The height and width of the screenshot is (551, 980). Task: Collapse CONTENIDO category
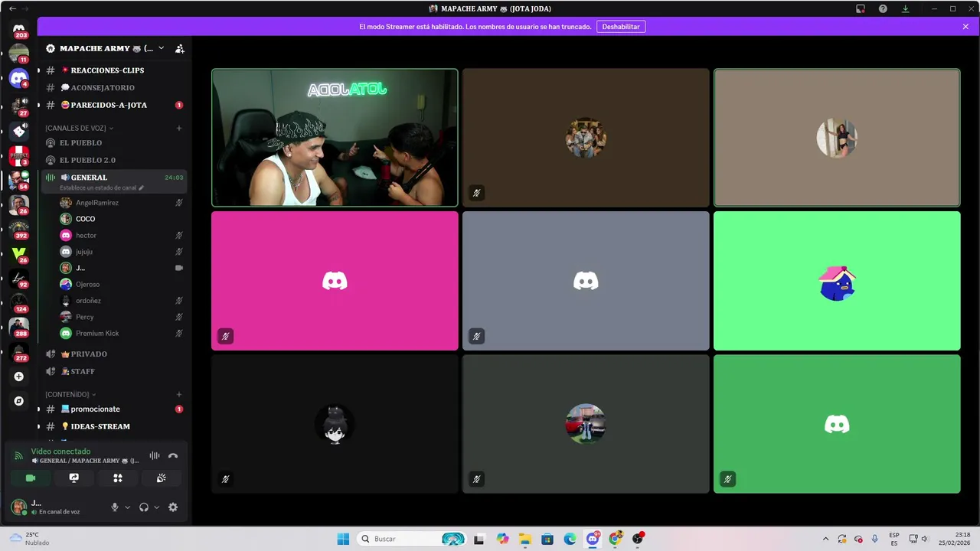tap(71, 394)
